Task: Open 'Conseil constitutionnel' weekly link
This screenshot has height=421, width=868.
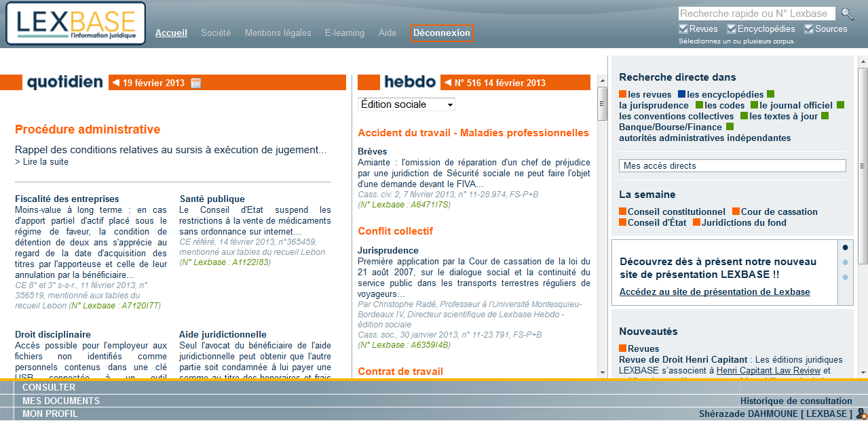Action: (x=676, y=212)
